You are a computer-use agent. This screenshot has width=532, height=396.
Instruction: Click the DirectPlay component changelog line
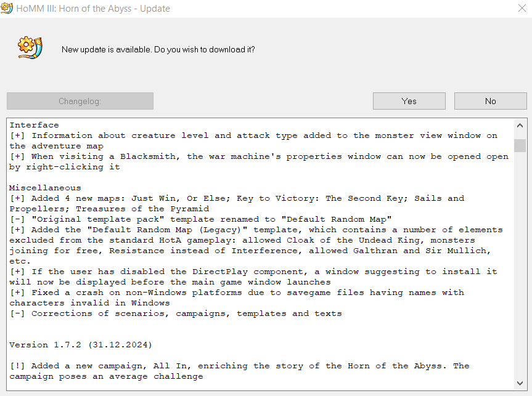point(253,277)
